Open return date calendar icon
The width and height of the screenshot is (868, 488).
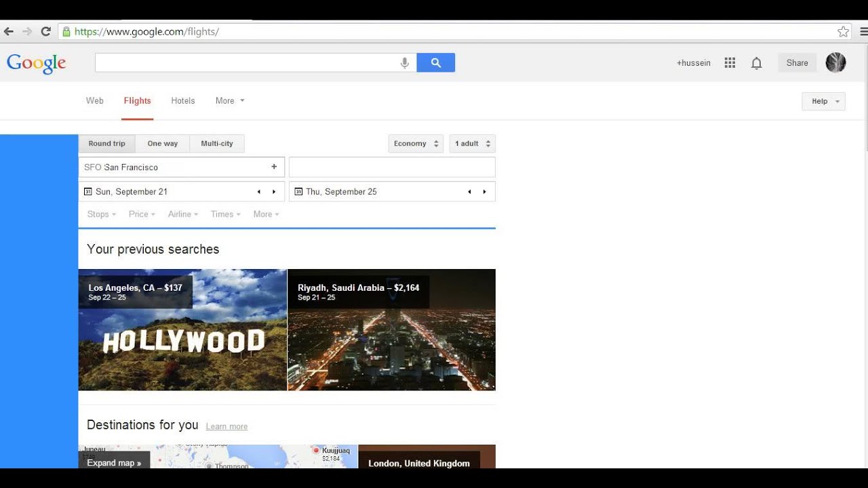coord(298,192)
